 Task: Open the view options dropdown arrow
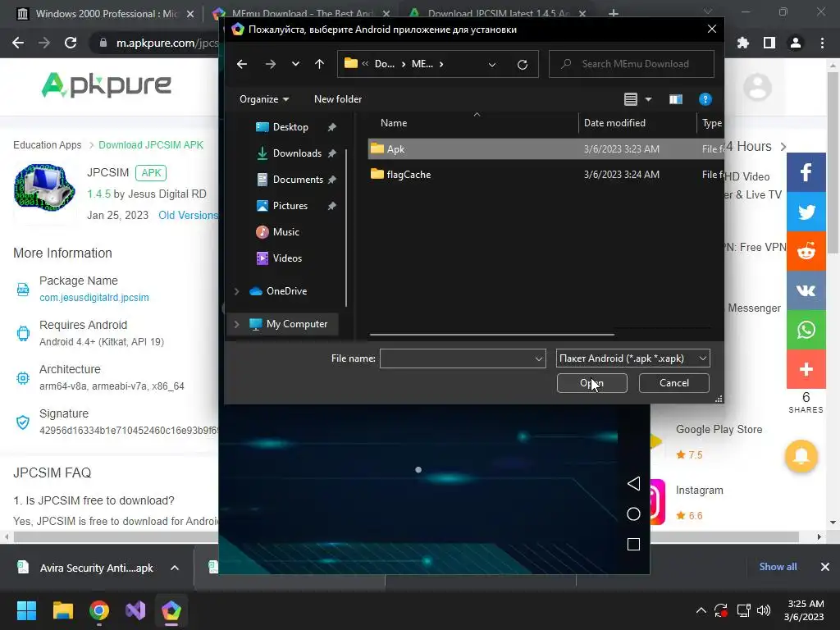pyautogui.click(x=648, y=99)
